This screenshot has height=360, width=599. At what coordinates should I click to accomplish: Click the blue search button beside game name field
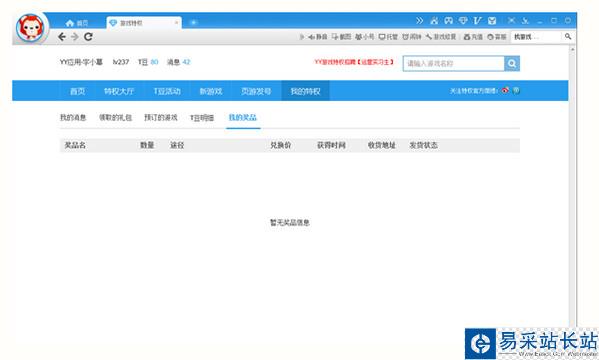(x=512, y=63)
